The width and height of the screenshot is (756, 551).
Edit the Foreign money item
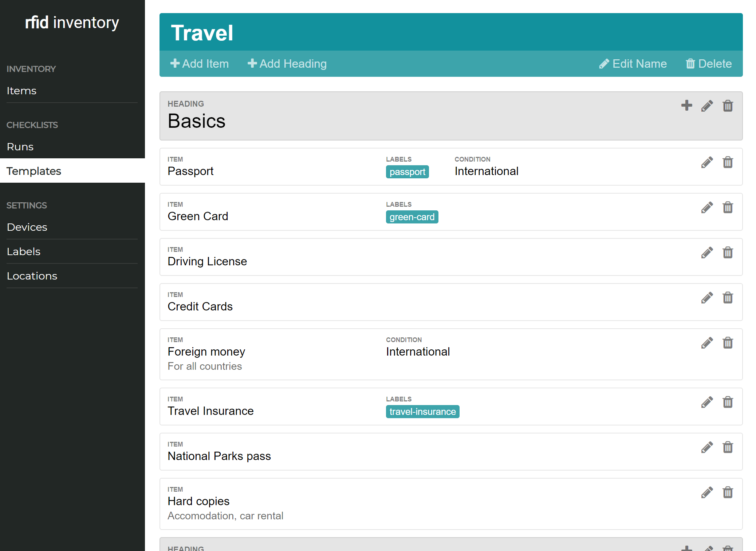coord(707,343)
